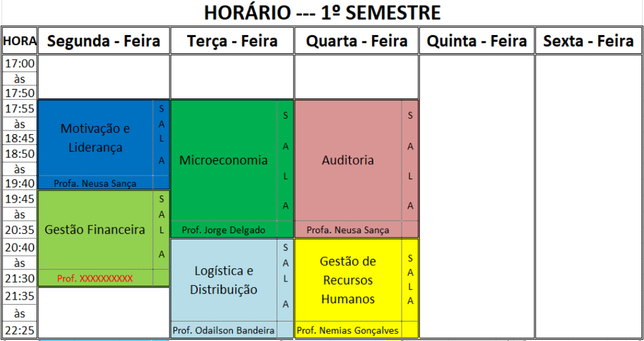
Task: Click the HORA header cell
Action: click(x=19, y=41)
